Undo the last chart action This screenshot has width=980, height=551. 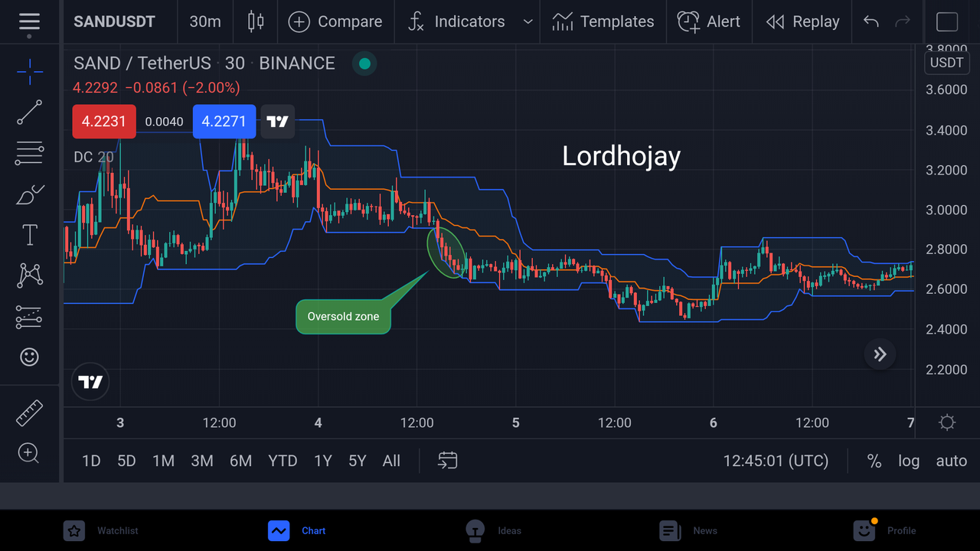click(871, 21)
